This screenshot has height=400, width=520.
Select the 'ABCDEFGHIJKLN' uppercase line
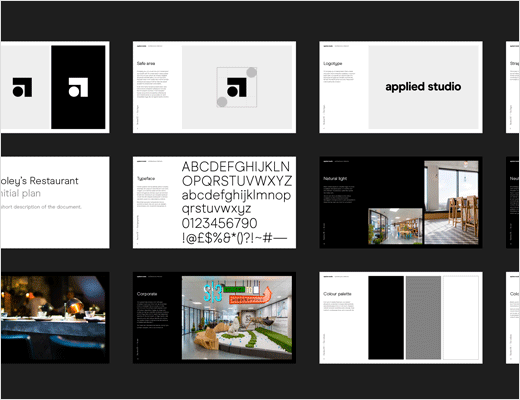pyautogui.click(x=236, y=166)
